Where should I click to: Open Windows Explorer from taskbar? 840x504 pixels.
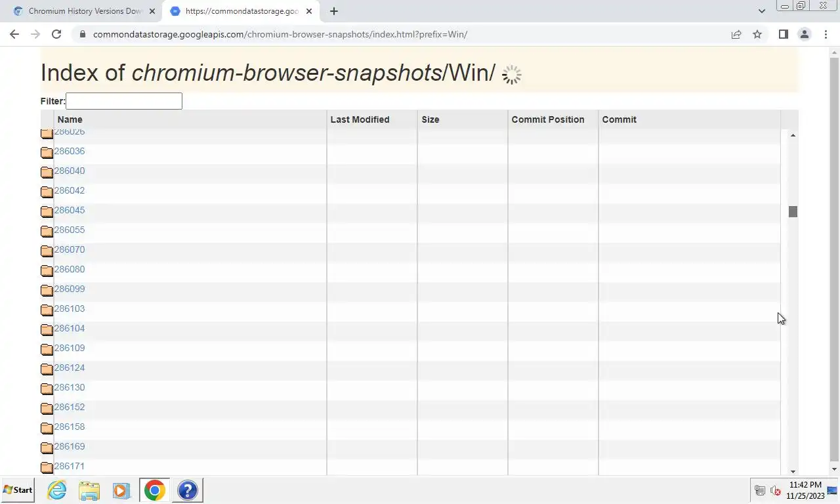coord(89,490)
